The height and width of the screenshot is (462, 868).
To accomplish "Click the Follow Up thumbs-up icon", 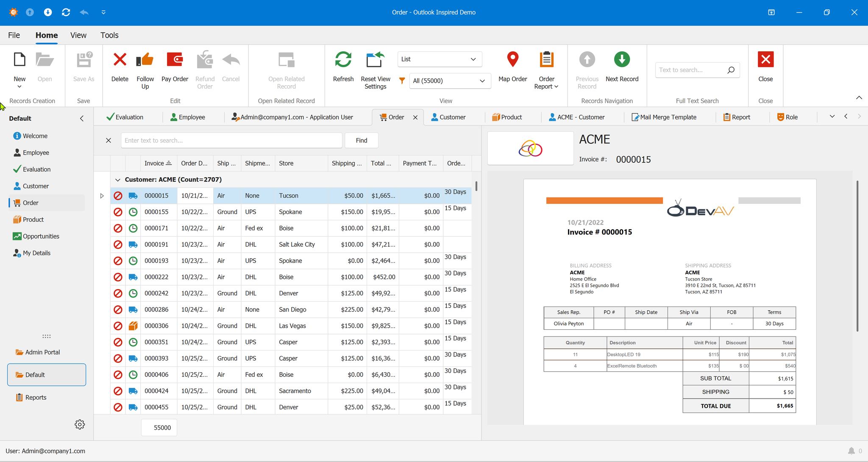I will (145, 60).
